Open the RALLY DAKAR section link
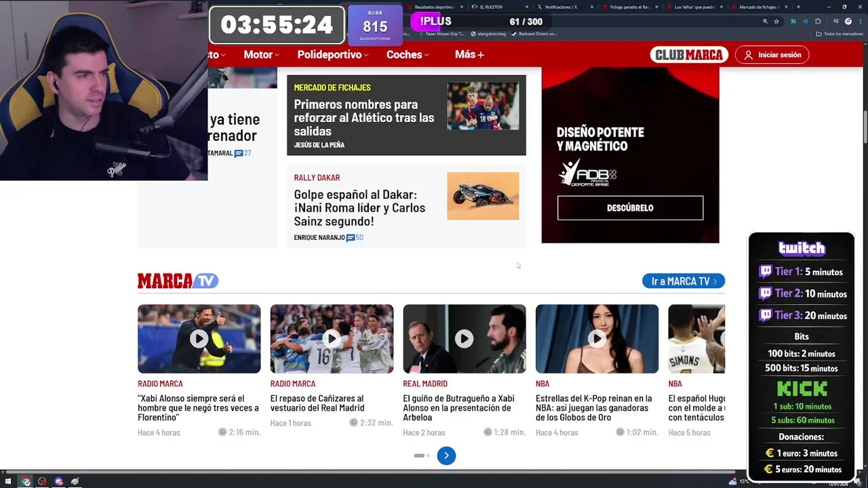Image resolution: width=868 pixels, height=488 pixels. tap(317, 178)
